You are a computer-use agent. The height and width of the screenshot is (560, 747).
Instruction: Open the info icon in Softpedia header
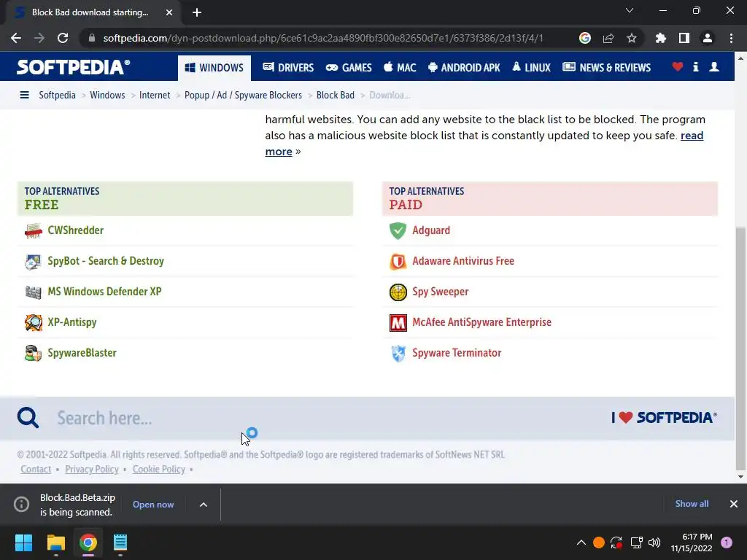pos(696,67)
